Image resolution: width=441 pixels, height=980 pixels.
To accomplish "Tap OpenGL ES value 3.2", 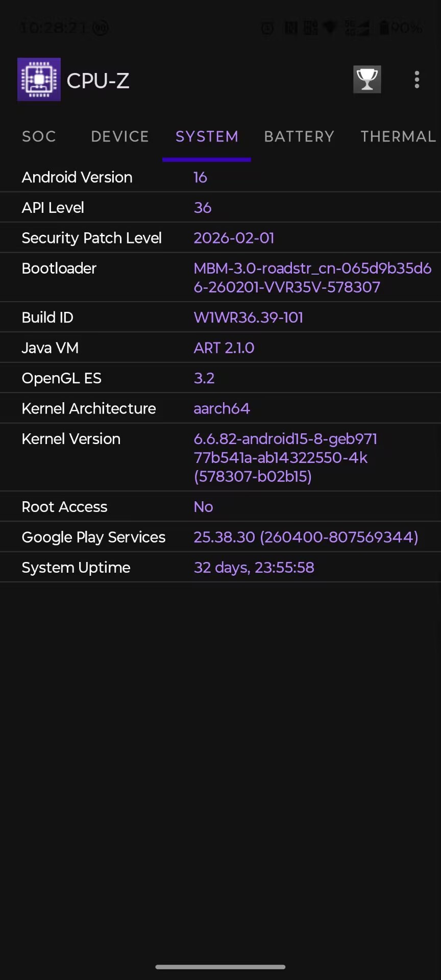I will [x=204, y=378].
